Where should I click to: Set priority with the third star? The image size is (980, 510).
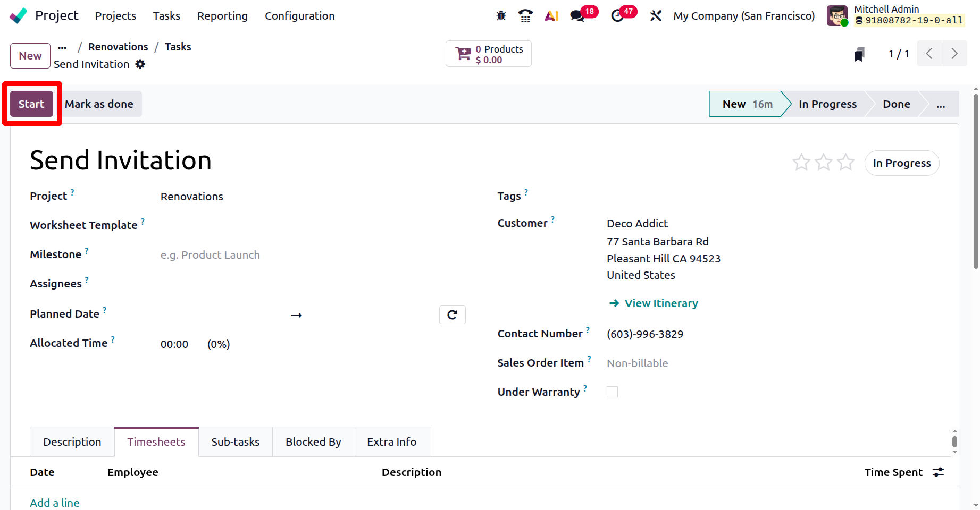845,163
